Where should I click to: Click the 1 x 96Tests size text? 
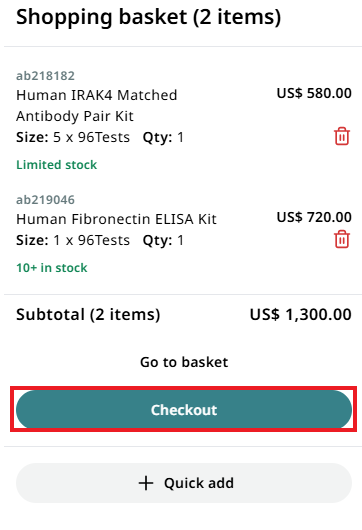(91, 240)
